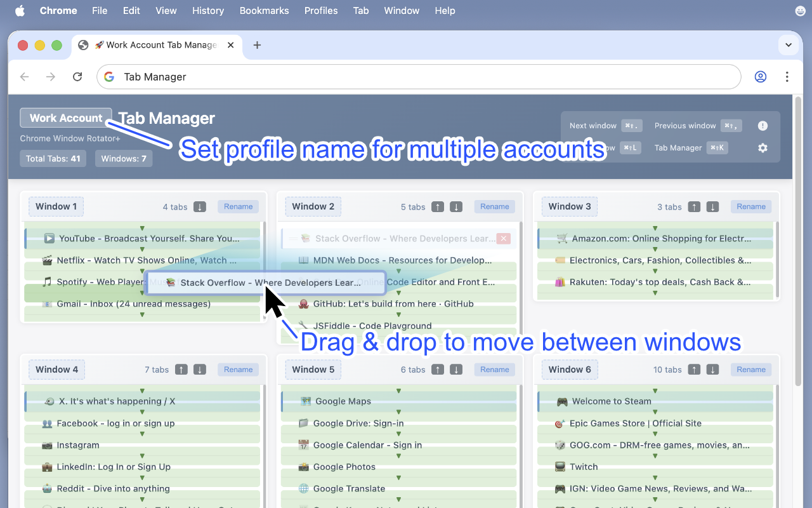This screenshot has height=508, width=812.
Task: Open the Apple menu
Action: pos(20,11)
